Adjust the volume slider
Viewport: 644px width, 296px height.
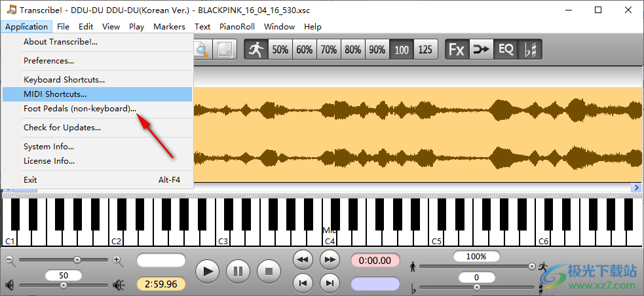pos(64,285)
